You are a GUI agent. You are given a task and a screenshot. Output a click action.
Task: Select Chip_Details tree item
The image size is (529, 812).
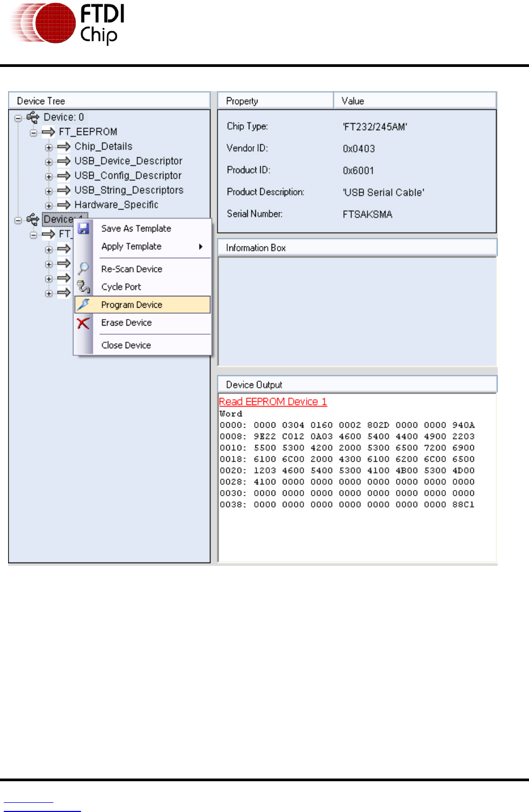click(103, 146)
